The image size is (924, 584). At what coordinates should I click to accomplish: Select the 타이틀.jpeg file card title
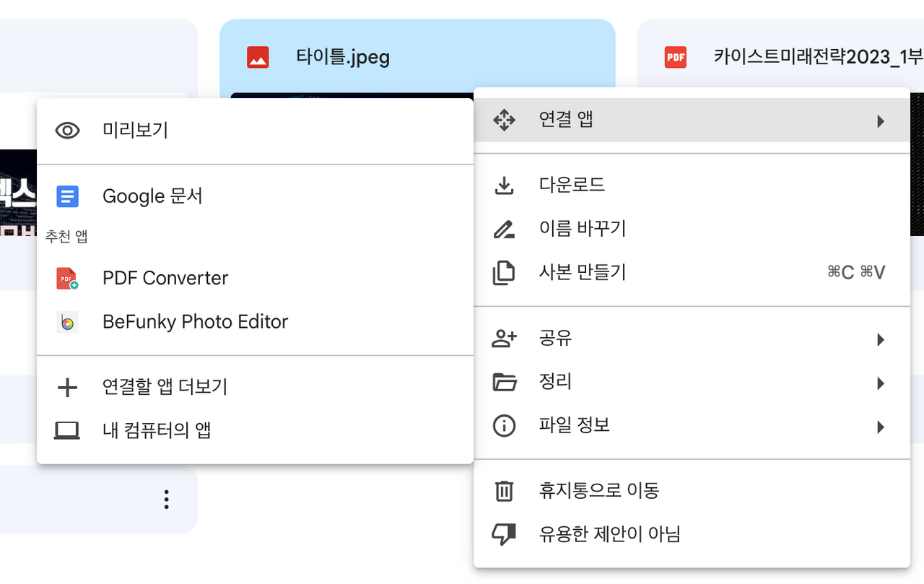point(343,57)
